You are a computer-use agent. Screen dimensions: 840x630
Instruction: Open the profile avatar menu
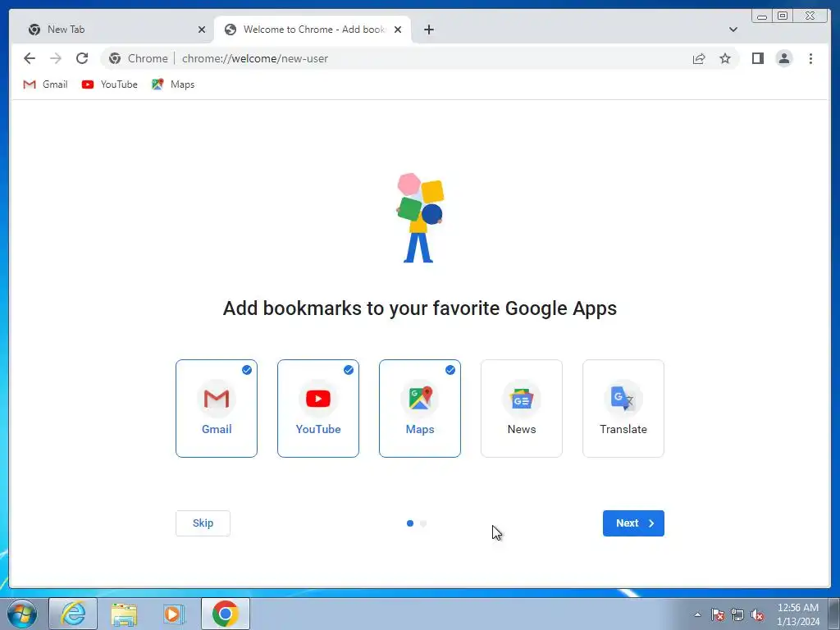pos(783,58)
